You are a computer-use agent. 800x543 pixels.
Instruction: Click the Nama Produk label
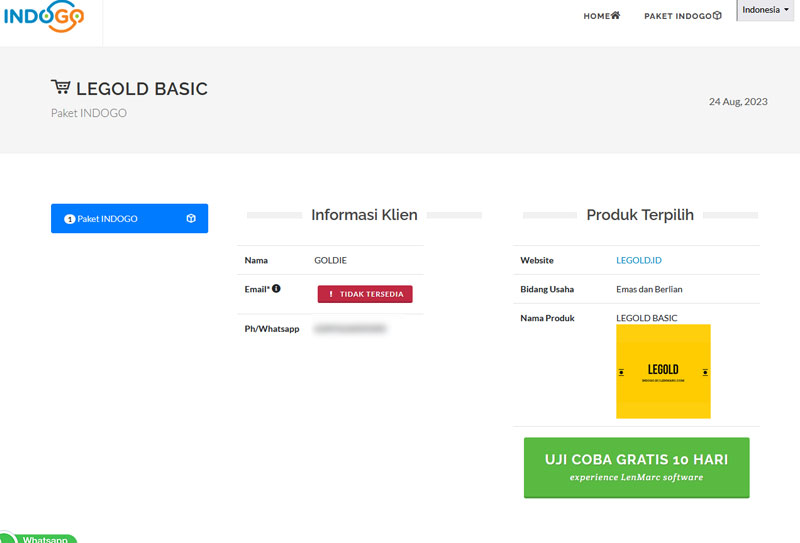click(x=547, y=318)
